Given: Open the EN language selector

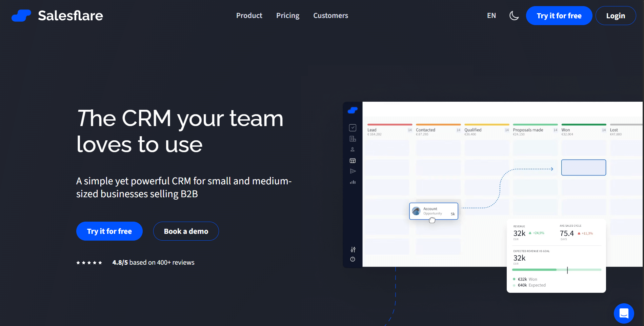Looking at the screenshot, I should 491,16.
